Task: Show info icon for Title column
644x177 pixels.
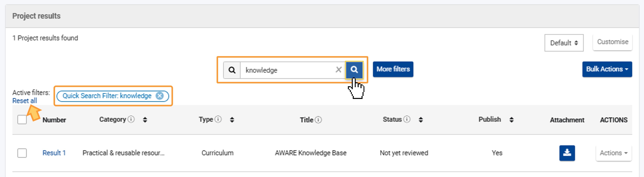Action: click(318, 120)
